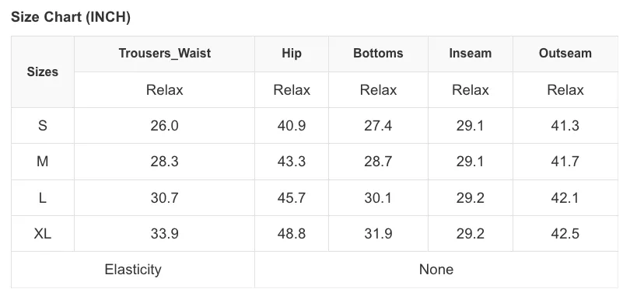Select the Outseam column header
This screenshot has height=303, width=644.
coord(565,54)
